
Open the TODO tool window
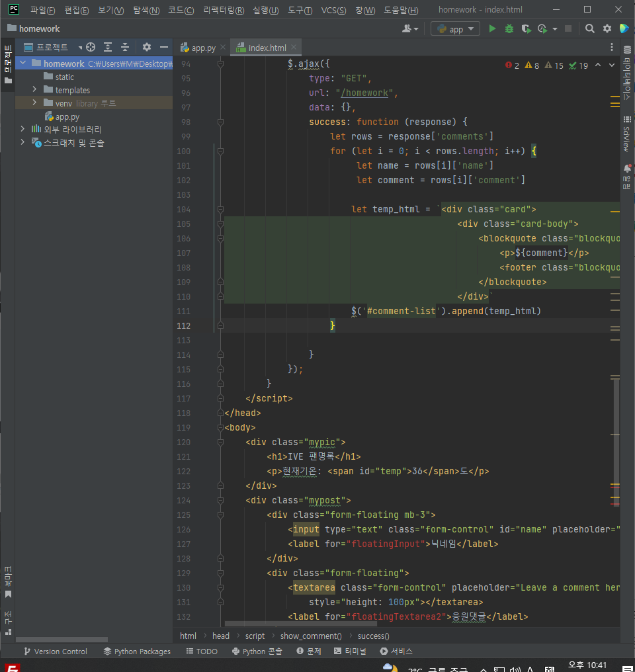202,651
